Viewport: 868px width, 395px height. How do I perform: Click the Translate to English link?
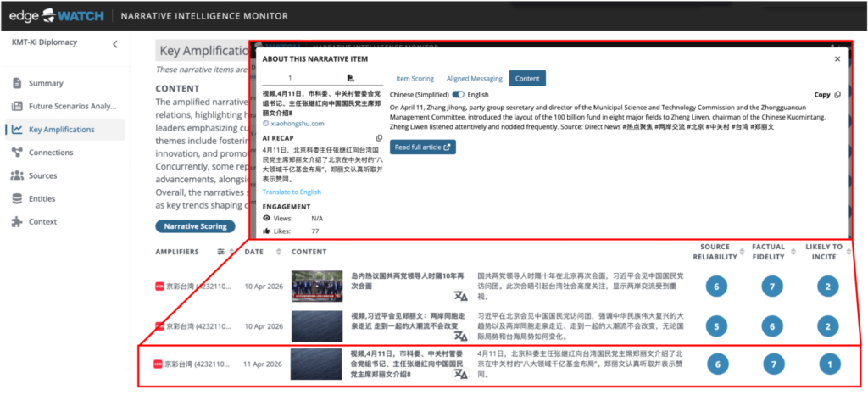coord(292,192)
